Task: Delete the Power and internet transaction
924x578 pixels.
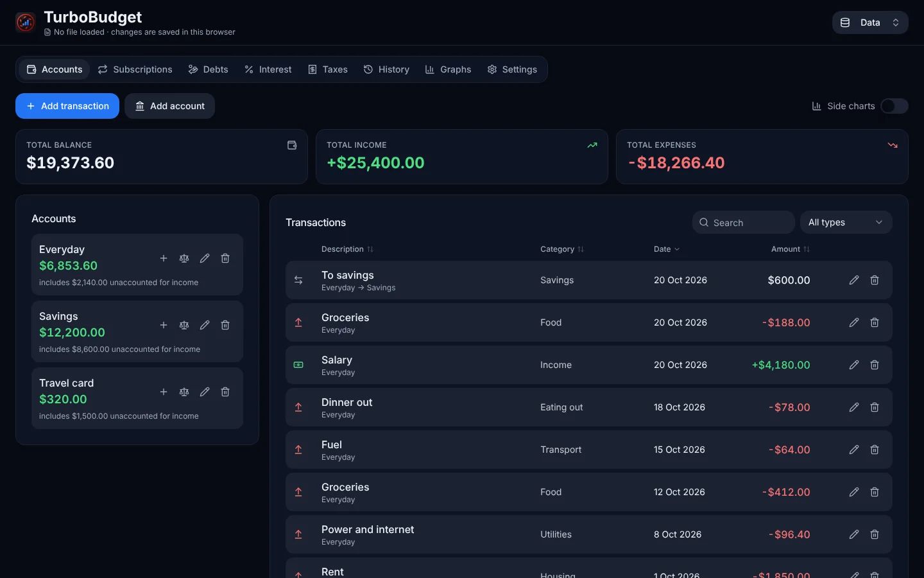Action: (875, 534)
